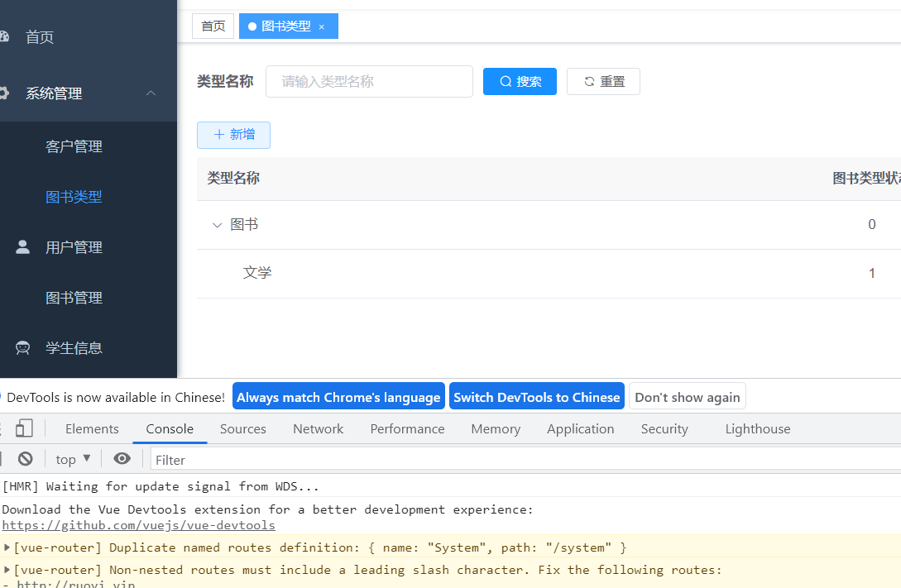Viewport: 901px width, 588px height.
Task: Click the 新增 add button
Action: click(x=233, y=135)
